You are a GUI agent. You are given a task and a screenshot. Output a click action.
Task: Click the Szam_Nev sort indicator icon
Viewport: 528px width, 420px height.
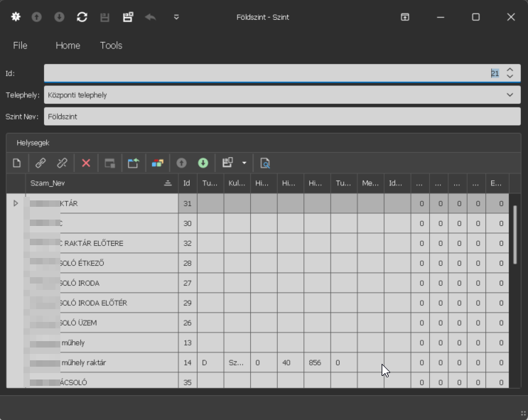click(x=168, y=183)
